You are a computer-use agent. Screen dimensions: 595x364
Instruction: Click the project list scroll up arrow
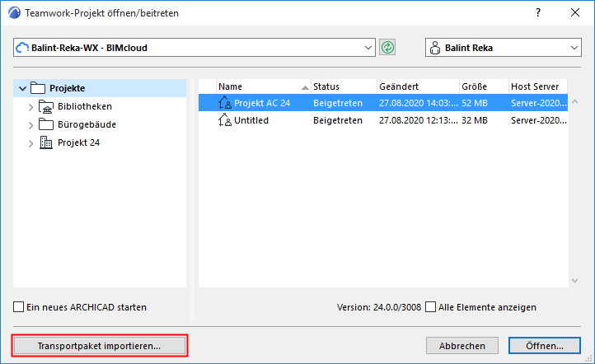coord(574,101)
